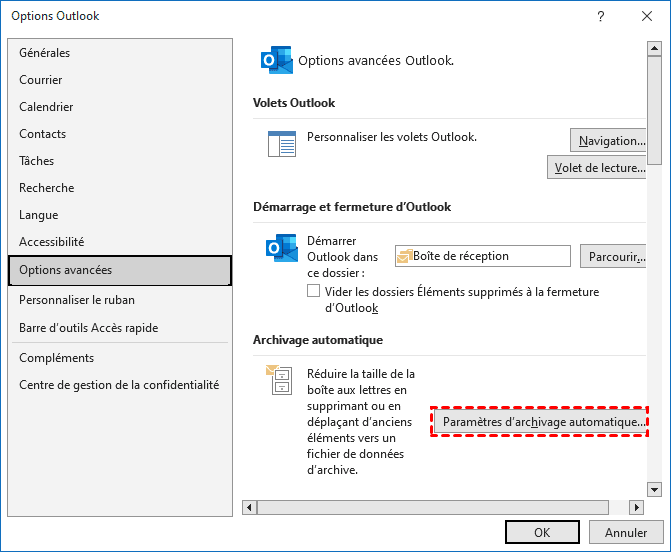The height and width of the screenshot is (552, 671).
Task: Click the Archivage automatique heading
Action: pyautogui.click(x=318, y=340)
